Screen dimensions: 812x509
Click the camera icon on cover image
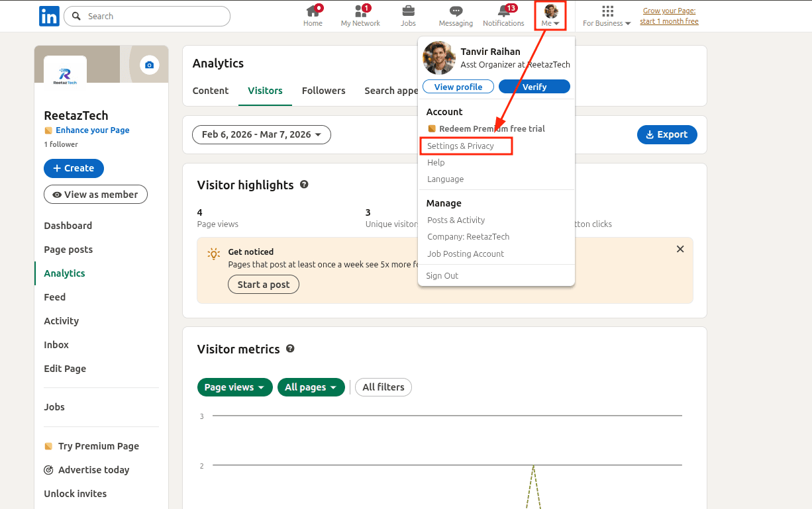(x=149, y=64)
